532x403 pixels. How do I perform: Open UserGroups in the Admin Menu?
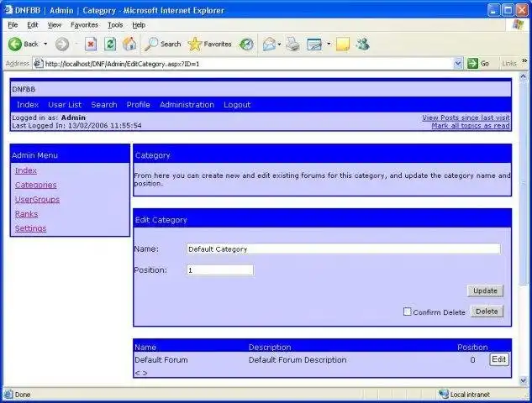pos(37,200)
